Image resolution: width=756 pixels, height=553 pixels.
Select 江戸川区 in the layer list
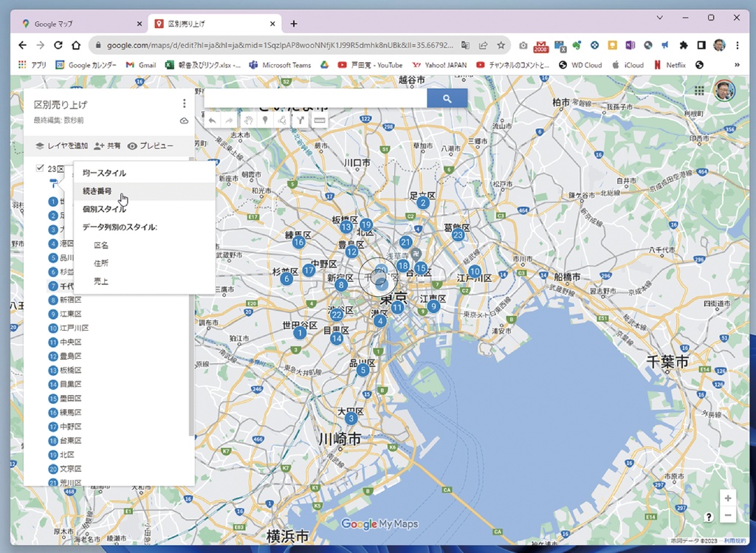[75, 328]
